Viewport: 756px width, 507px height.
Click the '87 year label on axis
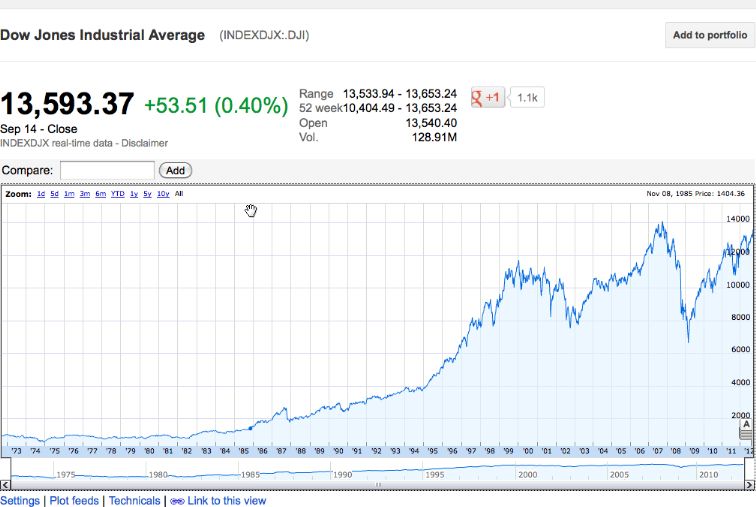coord(281,451)
